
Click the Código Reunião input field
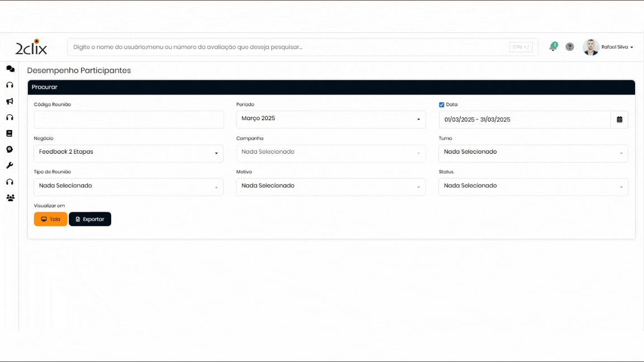[129, 120]
